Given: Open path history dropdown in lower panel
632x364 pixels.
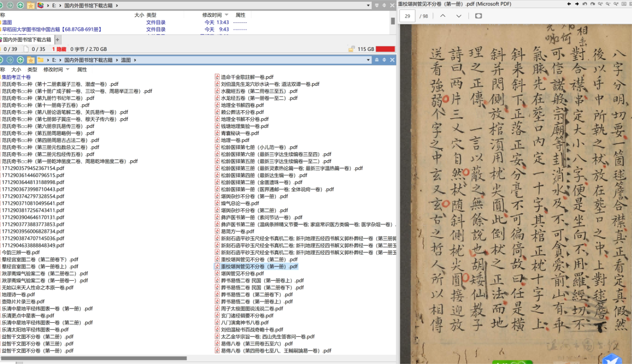Looking at the screenshot, I should click(368, 60).
